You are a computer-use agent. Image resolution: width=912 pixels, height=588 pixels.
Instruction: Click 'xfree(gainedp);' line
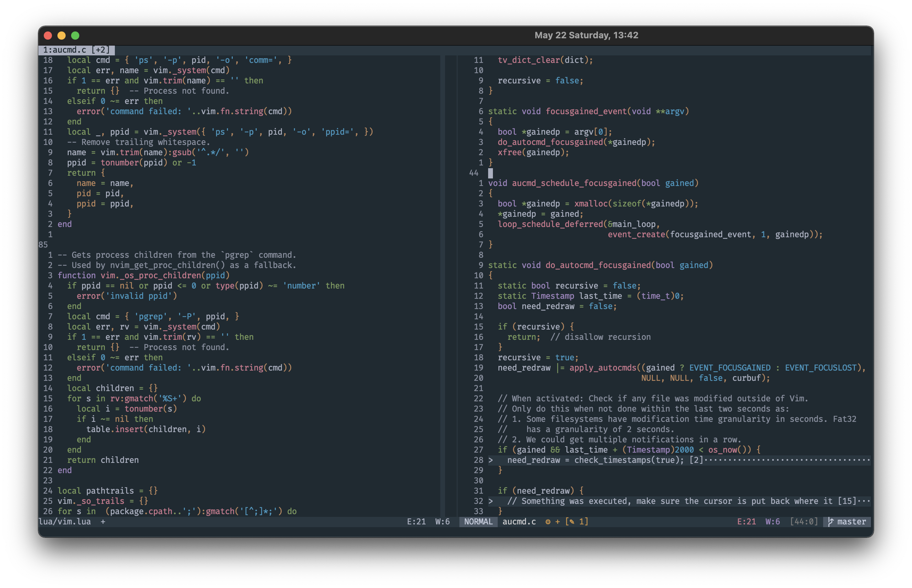tap(533, 152)
